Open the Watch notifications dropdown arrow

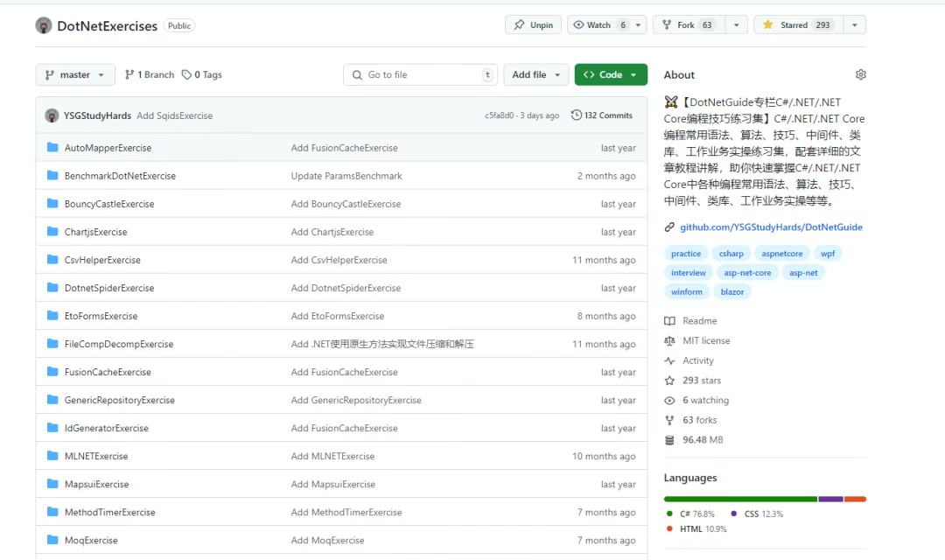(638, 24)
